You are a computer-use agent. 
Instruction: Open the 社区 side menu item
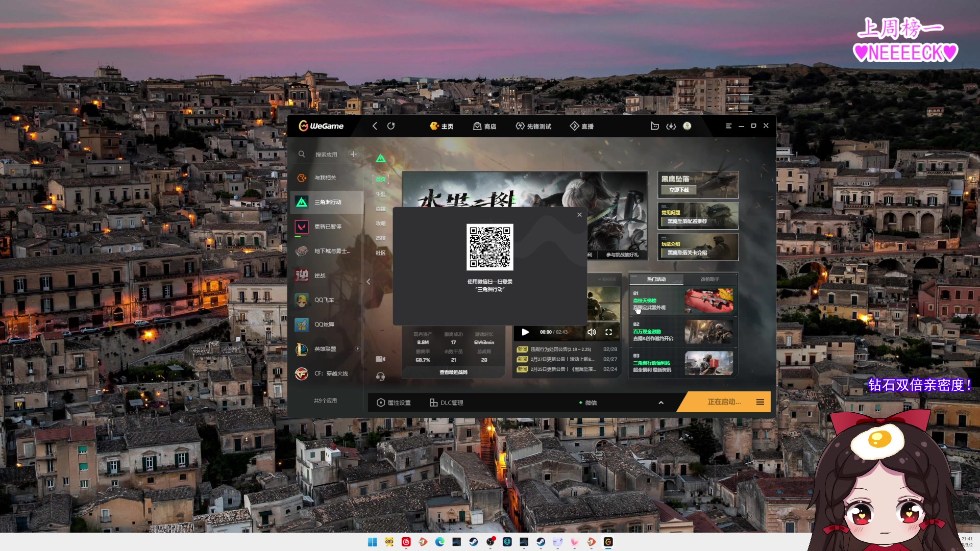pyautogui.click(x=381, y=253)
